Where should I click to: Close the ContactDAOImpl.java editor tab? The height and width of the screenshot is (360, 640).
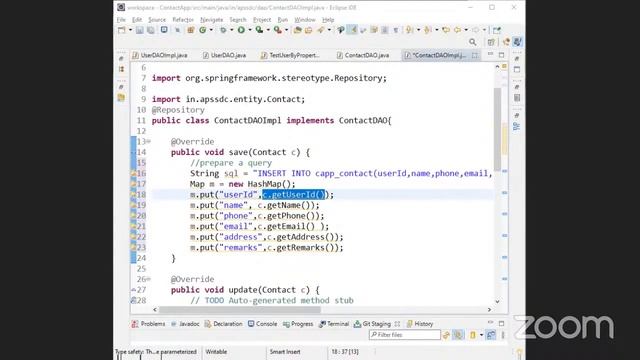point(475,55)
